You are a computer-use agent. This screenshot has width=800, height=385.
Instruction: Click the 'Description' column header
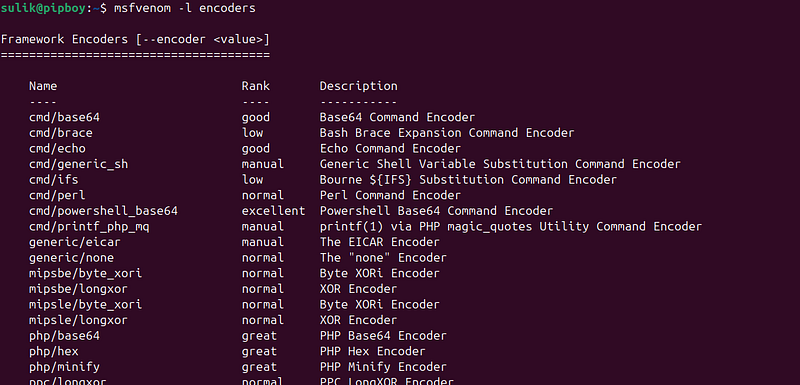point(359,86)
